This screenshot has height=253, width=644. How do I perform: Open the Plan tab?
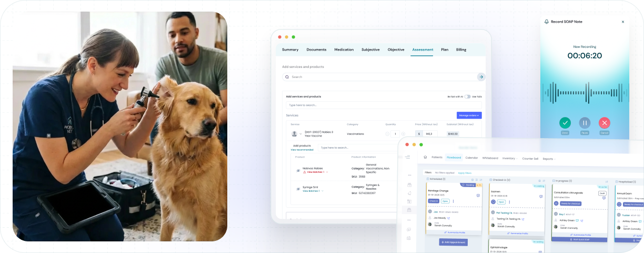tap(445, 50)
